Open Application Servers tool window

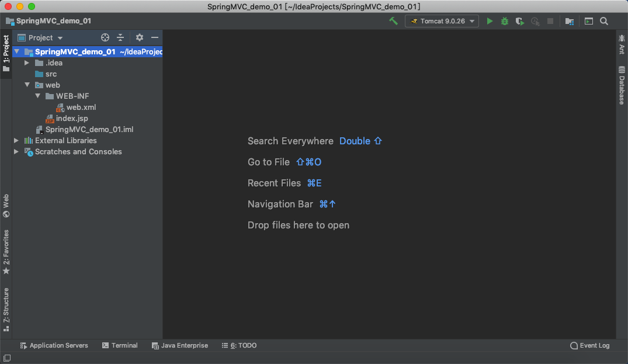[54, 345]
